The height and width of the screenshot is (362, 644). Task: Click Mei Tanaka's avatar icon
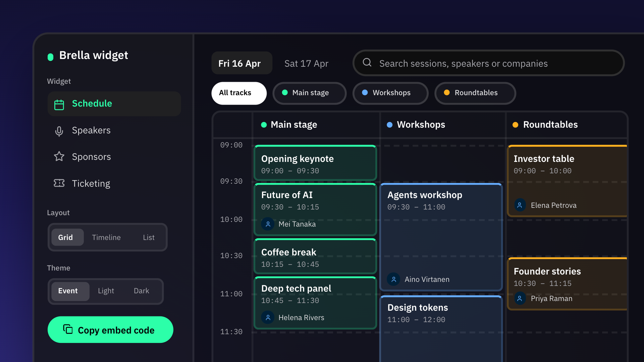268,224
